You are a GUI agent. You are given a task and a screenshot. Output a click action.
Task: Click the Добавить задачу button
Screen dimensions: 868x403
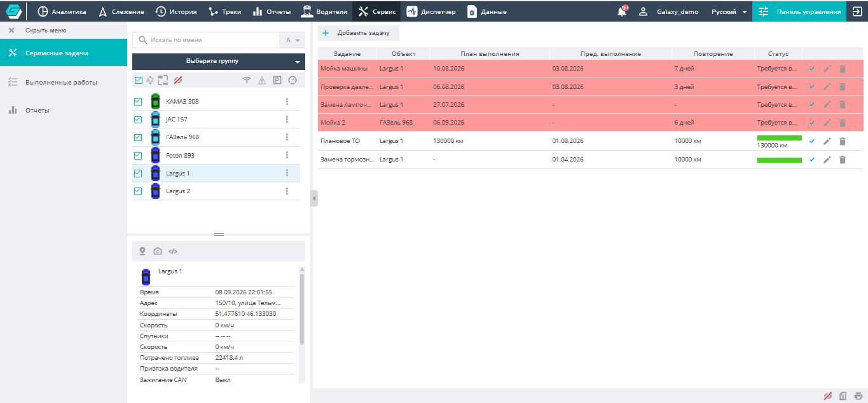(357, 33)
